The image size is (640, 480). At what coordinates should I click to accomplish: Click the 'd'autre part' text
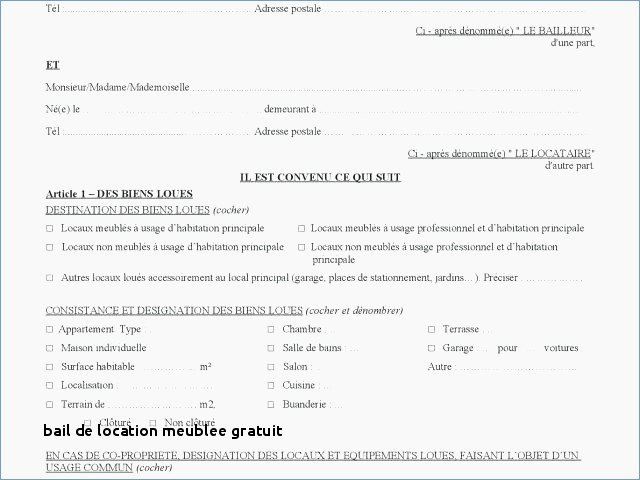click(569, 166)
